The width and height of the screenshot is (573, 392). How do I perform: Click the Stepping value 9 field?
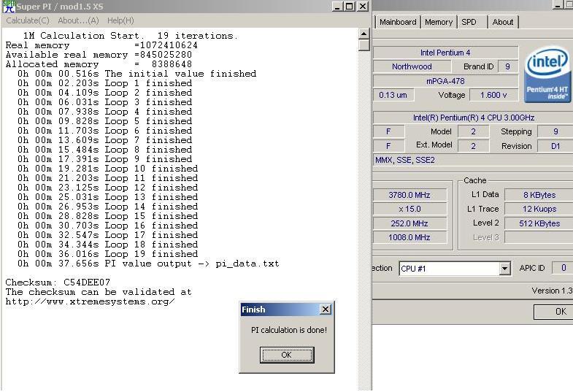click(x=555, y=131)
